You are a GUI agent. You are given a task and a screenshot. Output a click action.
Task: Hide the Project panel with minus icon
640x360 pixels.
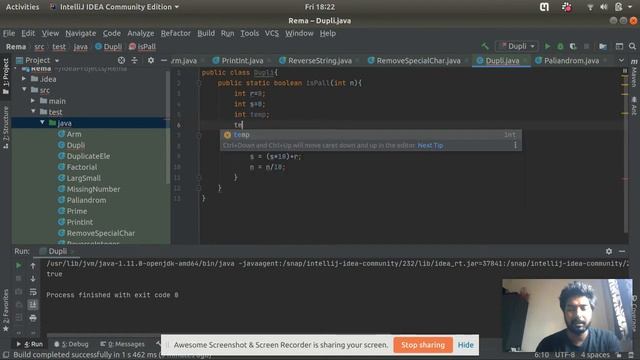(x=164, y=60)
